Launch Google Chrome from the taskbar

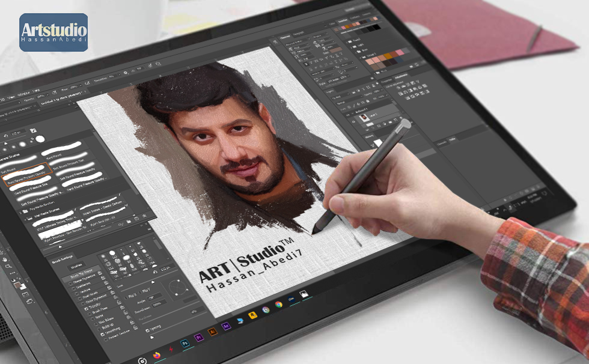pos(279,305)
